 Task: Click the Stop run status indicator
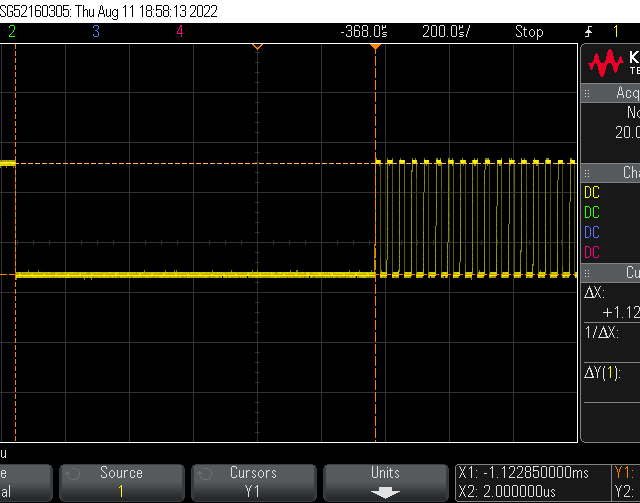point(529,31)
